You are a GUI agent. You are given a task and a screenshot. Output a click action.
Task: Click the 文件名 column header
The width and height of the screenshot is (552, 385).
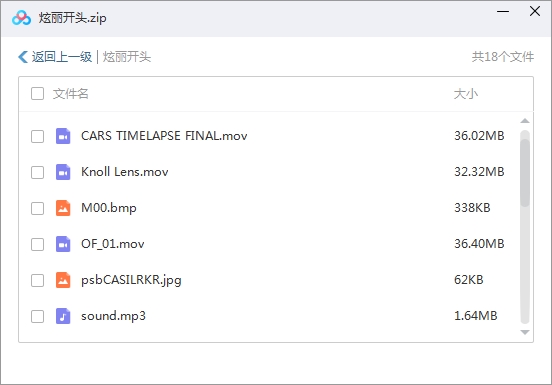click(70, 94)
